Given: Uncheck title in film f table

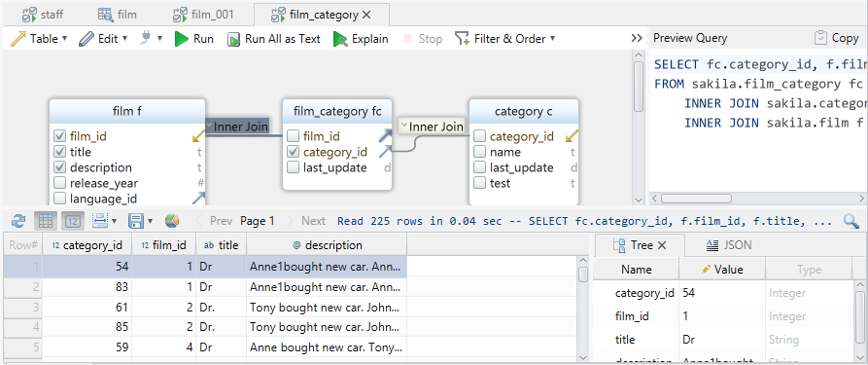Looking at the screenshot, I should click(60, 152).
